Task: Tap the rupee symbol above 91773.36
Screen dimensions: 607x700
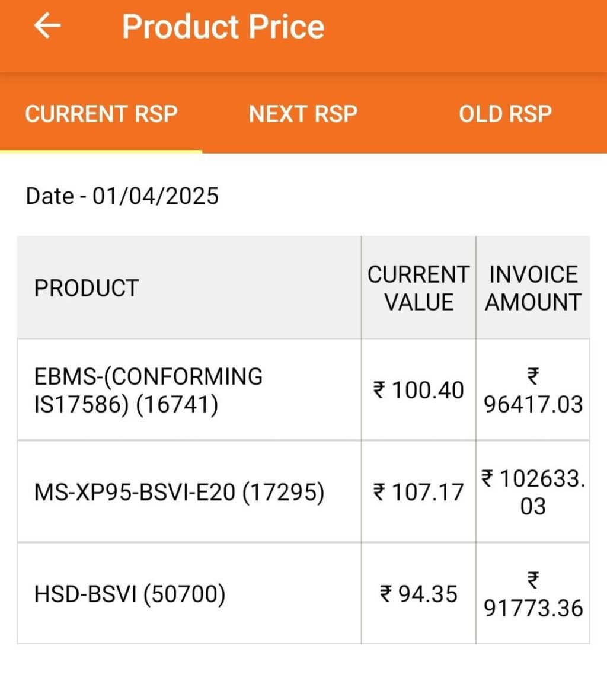Action: tap(533, 580)
